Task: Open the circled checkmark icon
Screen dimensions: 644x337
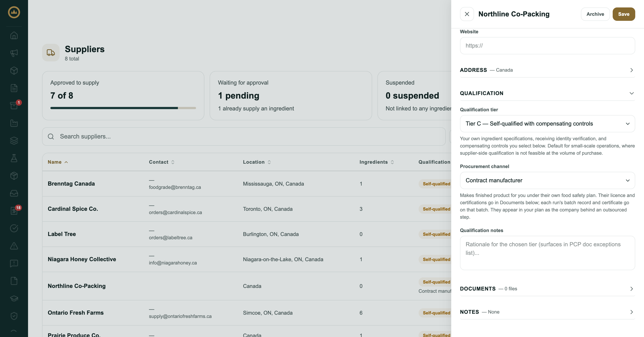Action: 14,228
